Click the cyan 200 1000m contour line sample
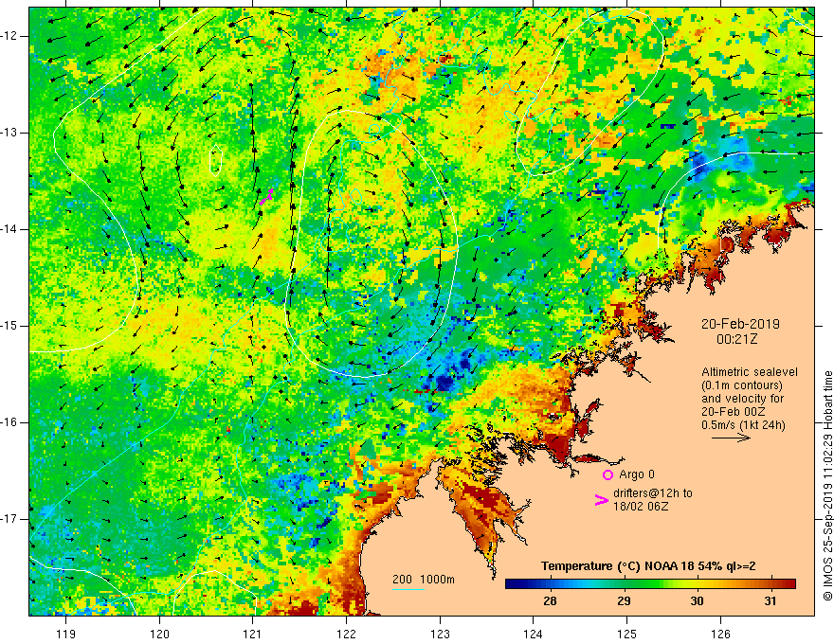This screenshot has height=644, width=834. click(x=408, y=590)
